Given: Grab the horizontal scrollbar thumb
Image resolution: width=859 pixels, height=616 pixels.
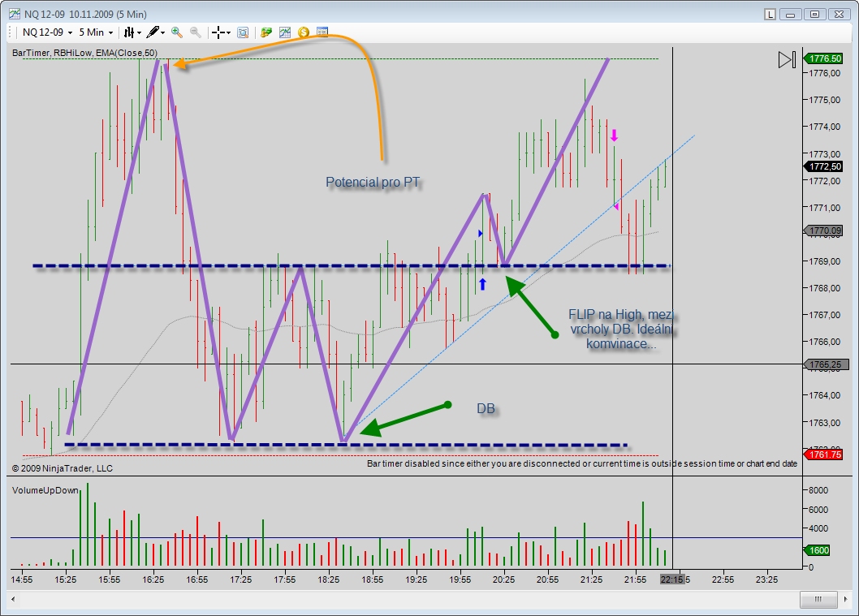Looking at the screenshot, I should (818, 599).
